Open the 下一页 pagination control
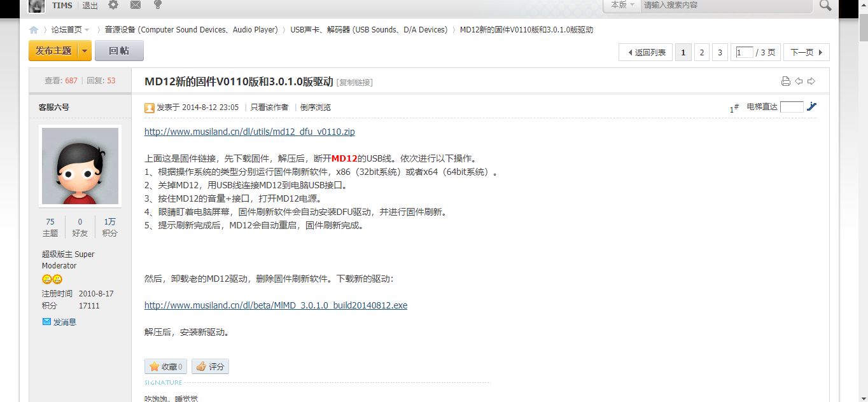This screenshot has width=868, height=402. tap(806, 52)
